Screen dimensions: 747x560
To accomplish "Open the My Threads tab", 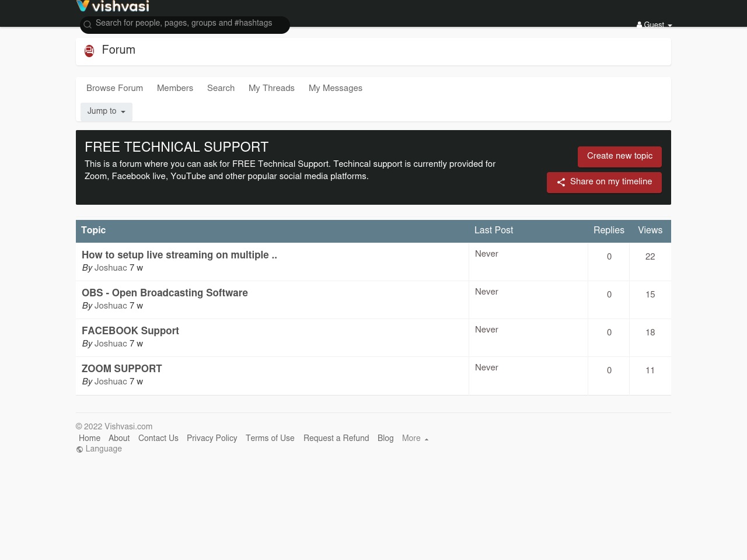I will 271,88.
